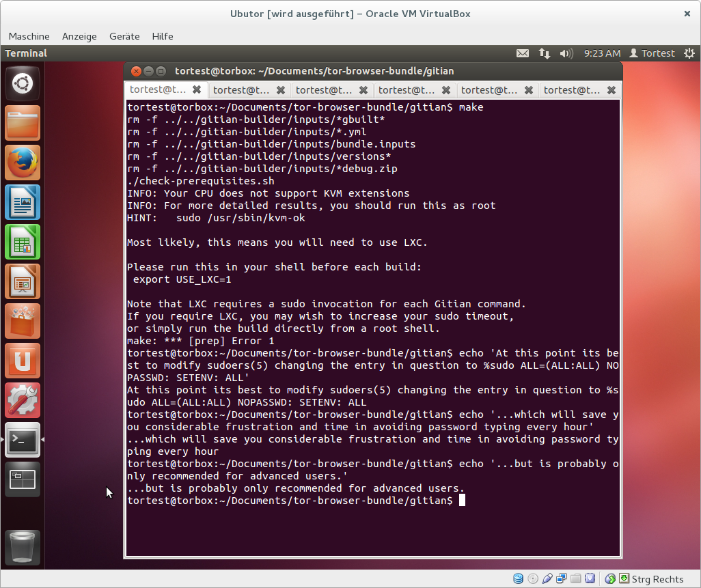Click the VirtualBox hard disk activity icon
Screen dimensions: 701x588
(519, 579)
